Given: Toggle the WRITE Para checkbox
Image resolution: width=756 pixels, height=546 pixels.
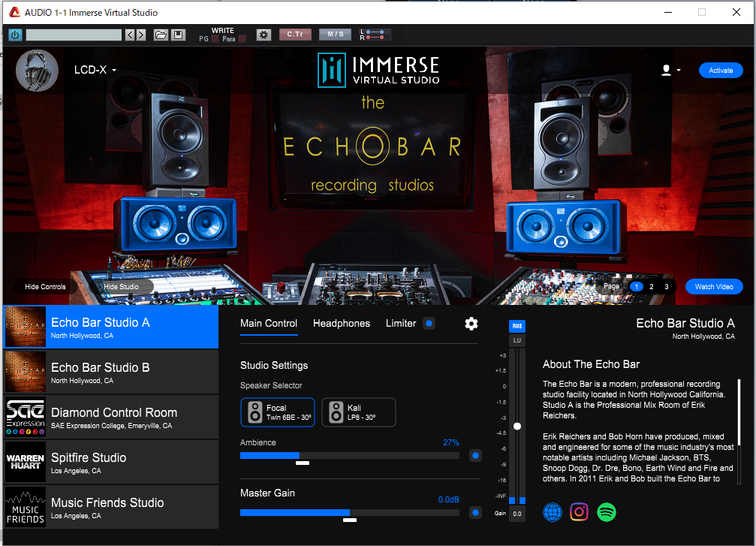Looking at the screenshot, I should [x=242, y=39].
